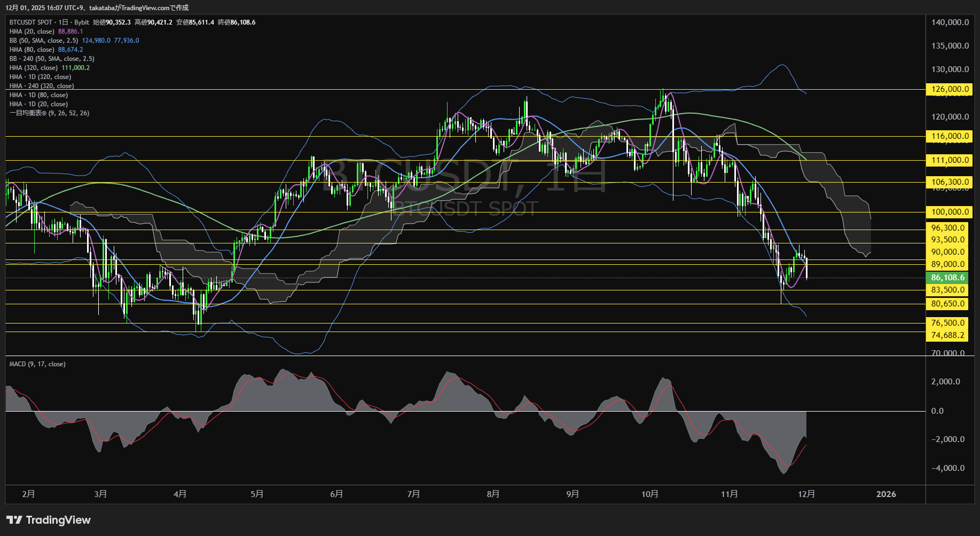The height and width of the screenshot is (536, 980).
Task: Click the HMA (20, close) indicator legend
Action: point(32,31)
